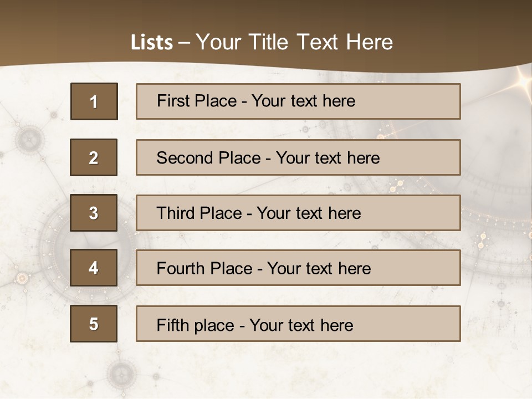This screenshot has height=399, width=532.
Task: Click the number 5 box
Action: click(x=94, y=324)
